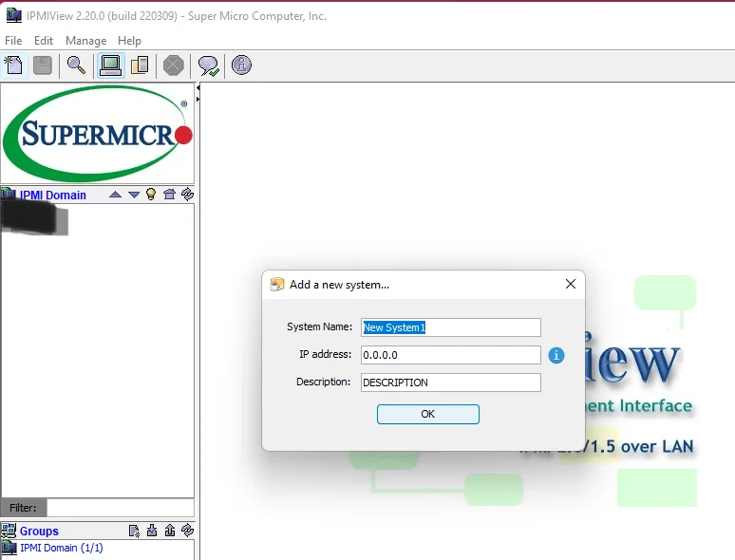Open the File menu
The width and height of the screenshot is (735, 560).
coord(13,41)
